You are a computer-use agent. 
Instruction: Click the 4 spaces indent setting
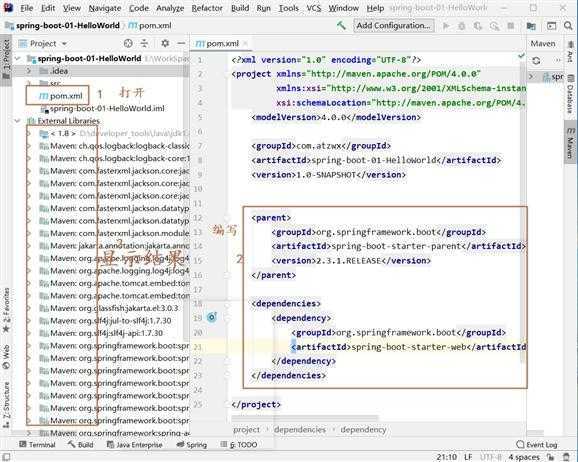coord(524,457)
